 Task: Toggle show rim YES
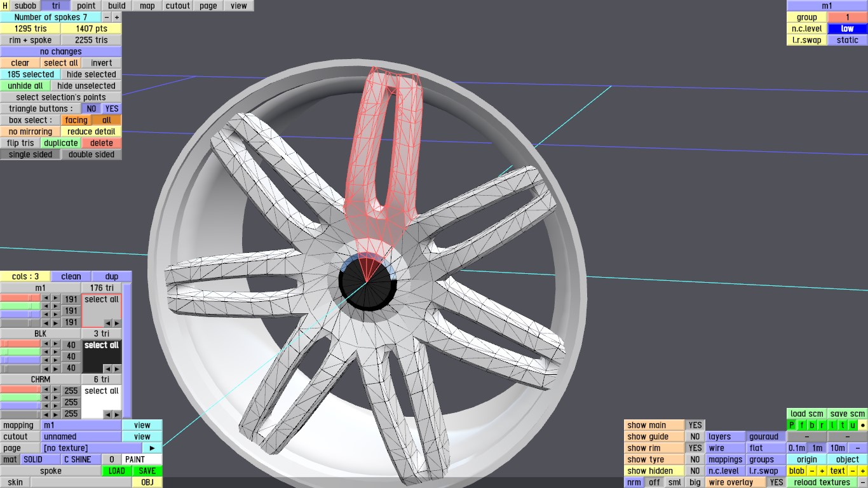pyautogui.click(x=695, y=448)
